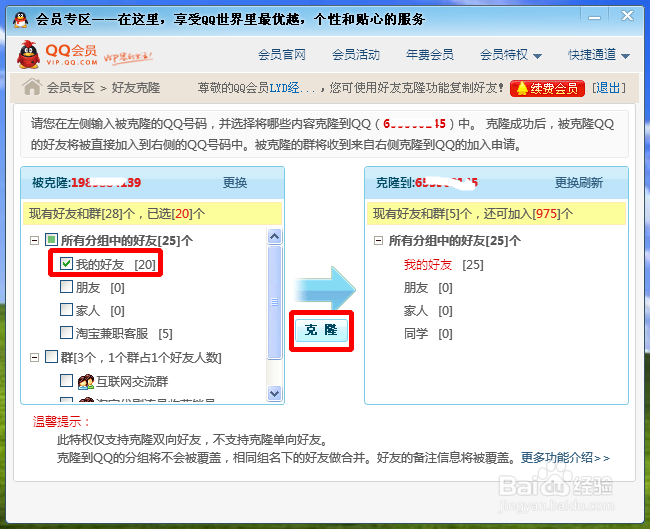
Task: Check the 群[3个] group checkbox
Action: pos(51,357)
